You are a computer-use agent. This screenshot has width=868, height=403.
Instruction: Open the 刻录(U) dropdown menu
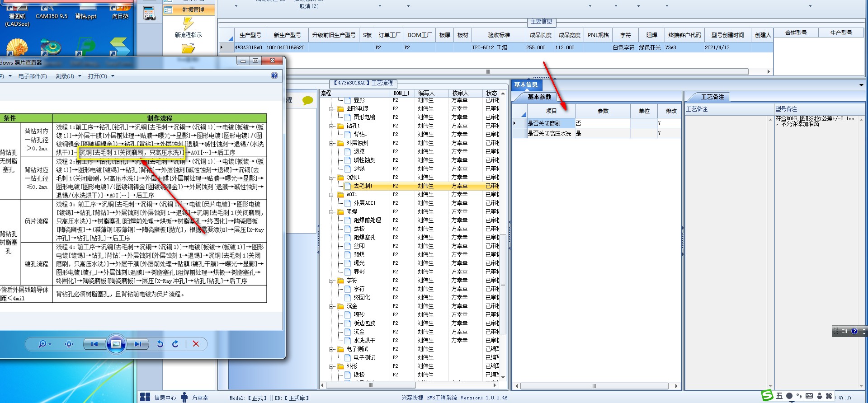click(x=68, y=76)
